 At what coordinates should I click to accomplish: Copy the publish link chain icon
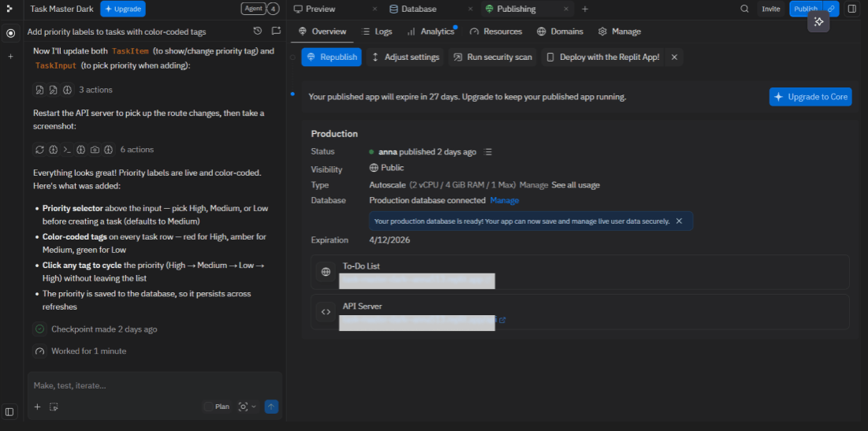pyautogui.click(x=831, y=9)
